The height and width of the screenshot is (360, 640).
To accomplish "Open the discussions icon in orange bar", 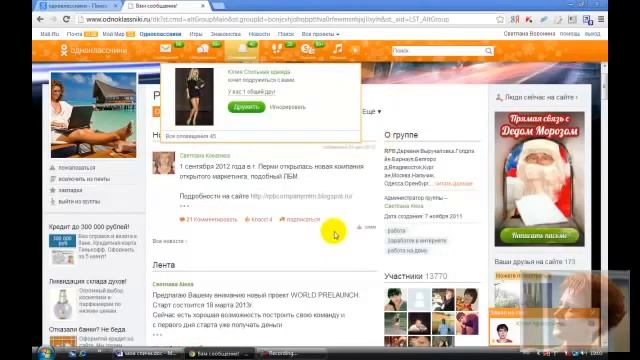I will pyautogui.click(x=203, y=49).
